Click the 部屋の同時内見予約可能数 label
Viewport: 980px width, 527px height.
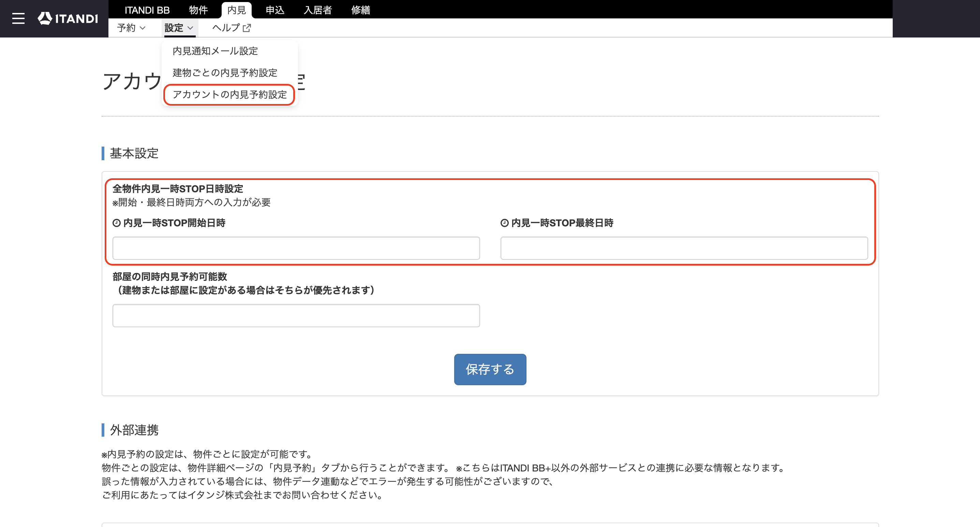[x=170, y=276]
